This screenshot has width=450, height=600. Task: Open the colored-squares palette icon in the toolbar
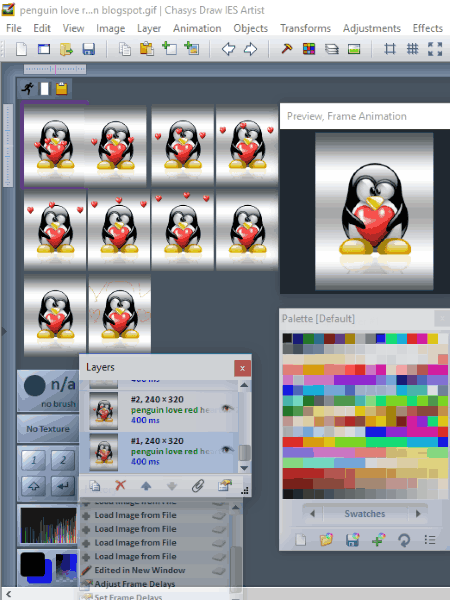pos(309,49)
